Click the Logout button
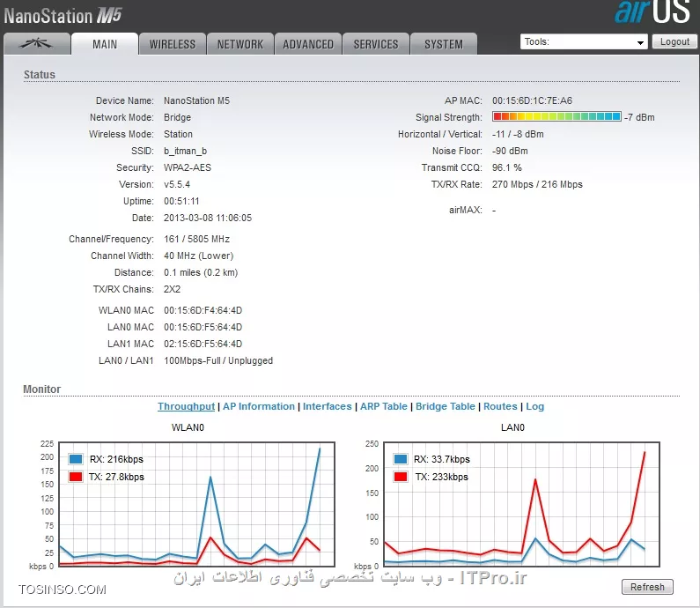Image resolution: width=700 pixels, height=608 pixels. pos(674,41)
